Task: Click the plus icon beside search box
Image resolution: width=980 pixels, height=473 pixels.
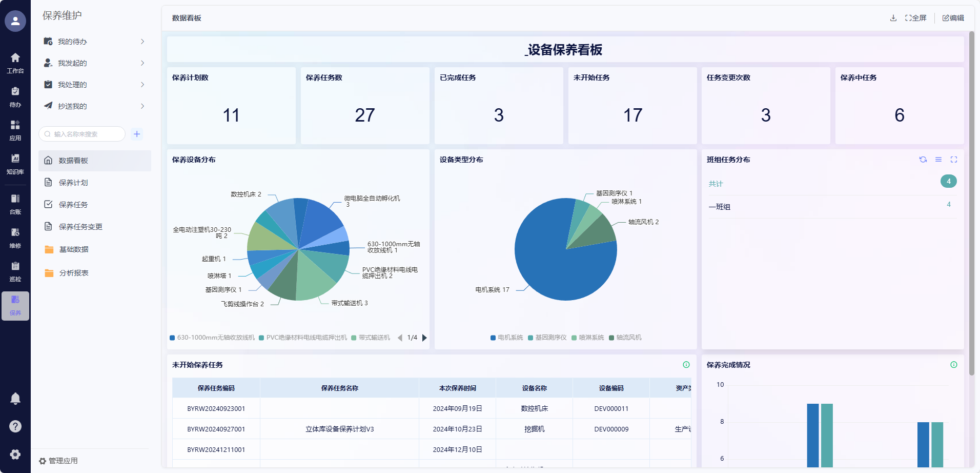Action: (x=137, y=134)
